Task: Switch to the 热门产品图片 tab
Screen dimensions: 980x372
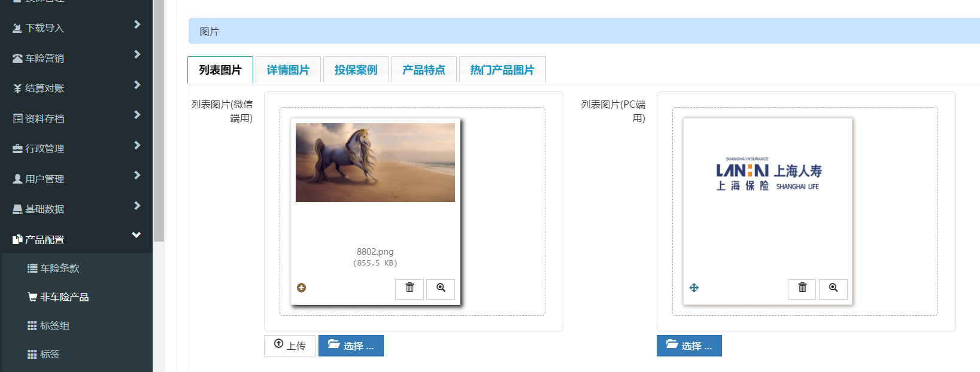Action: pyautogui.click(x=502, y=69)
